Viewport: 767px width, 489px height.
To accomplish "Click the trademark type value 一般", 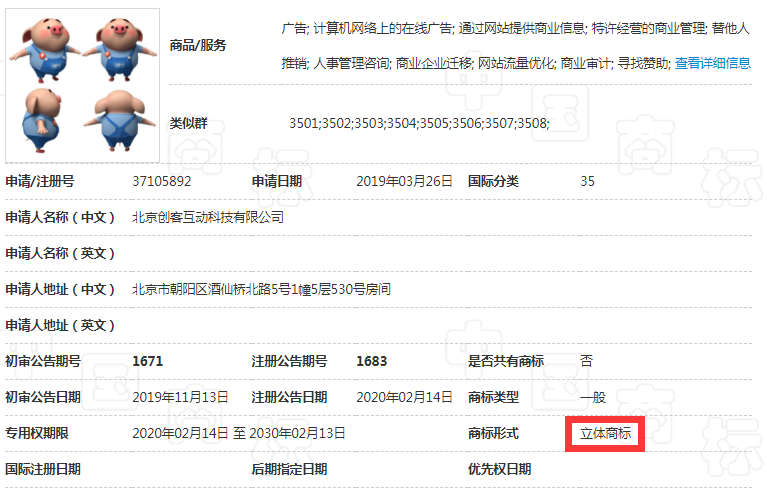I will coord(593,397).
